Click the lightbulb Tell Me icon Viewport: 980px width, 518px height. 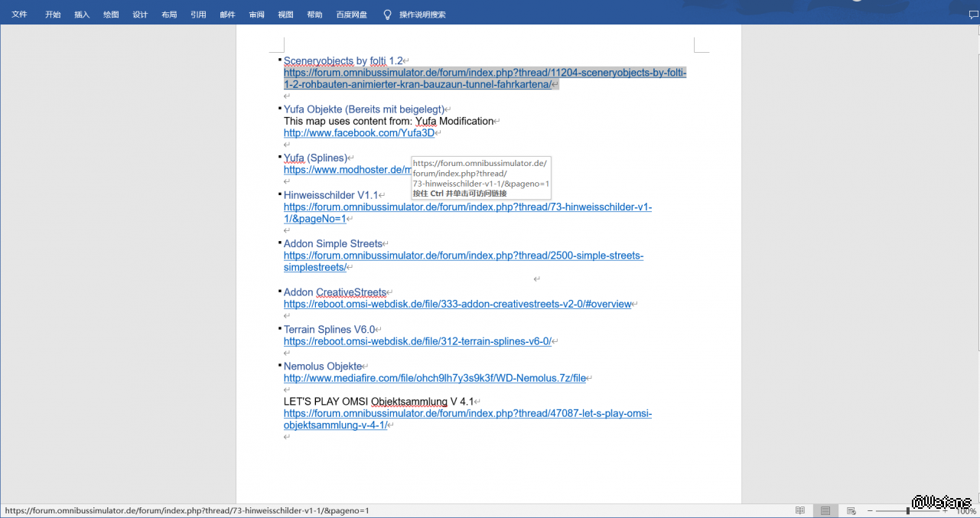[387, 15]
